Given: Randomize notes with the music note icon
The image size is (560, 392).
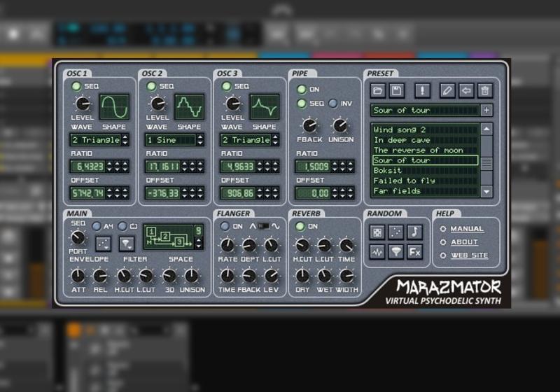Looking at the screenshot, I should pos(415,232).
